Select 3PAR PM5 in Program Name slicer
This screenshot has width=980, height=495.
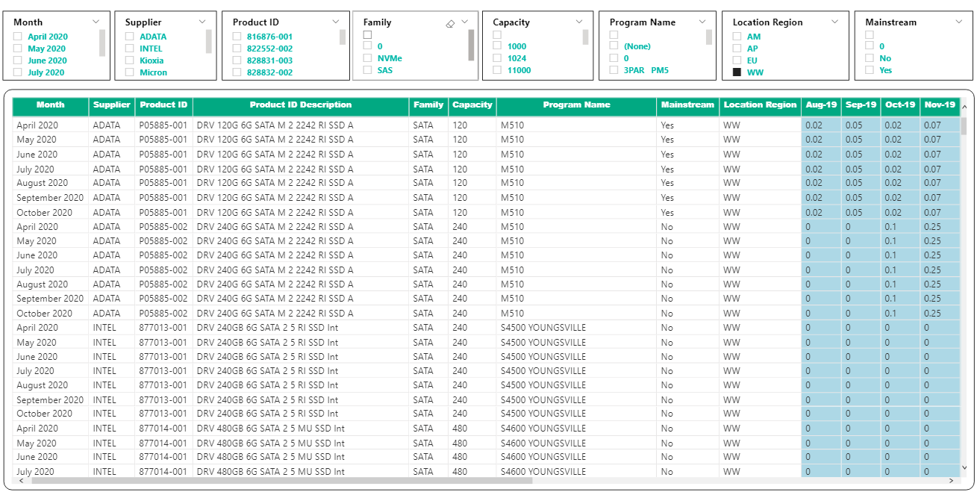pos(614,70)
